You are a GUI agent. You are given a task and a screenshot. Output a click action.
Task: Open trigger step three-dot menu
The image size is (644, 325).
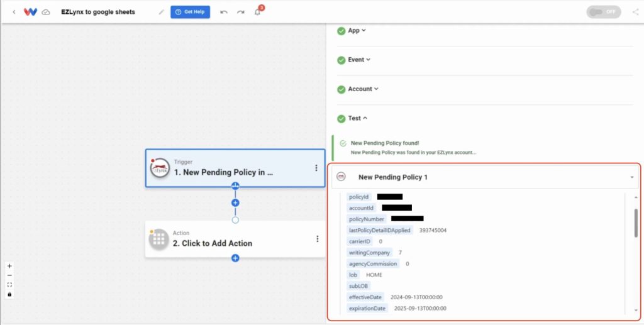pyautogui.click(x=316, y=168)
